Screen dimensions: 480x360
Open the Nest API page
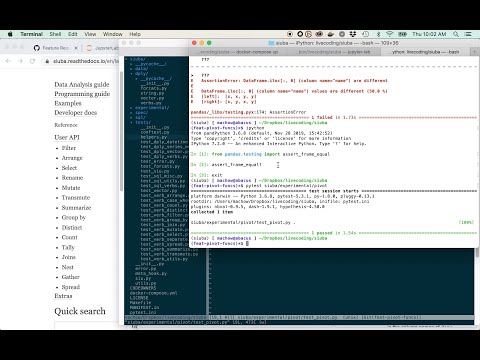pos(67,267)
